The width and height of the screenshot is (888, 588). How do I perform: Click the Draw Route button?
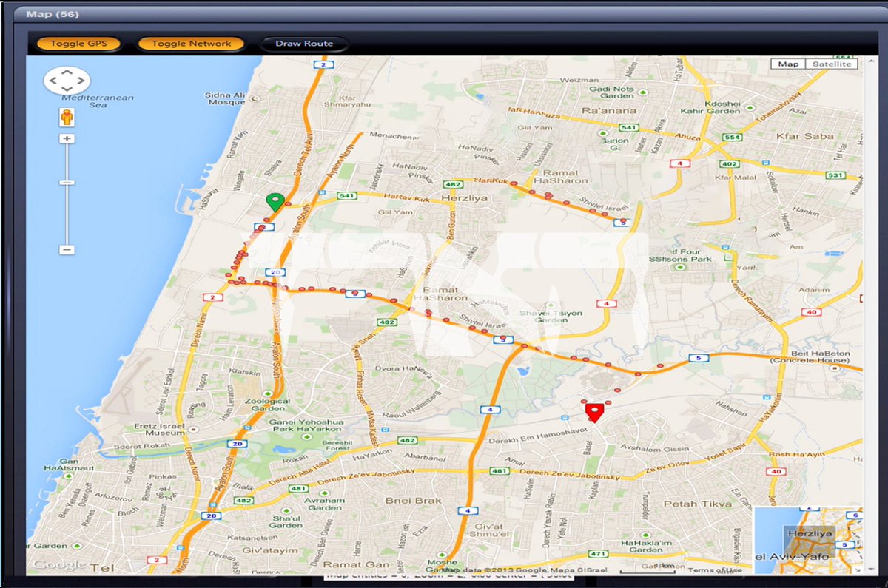(304, 44)
